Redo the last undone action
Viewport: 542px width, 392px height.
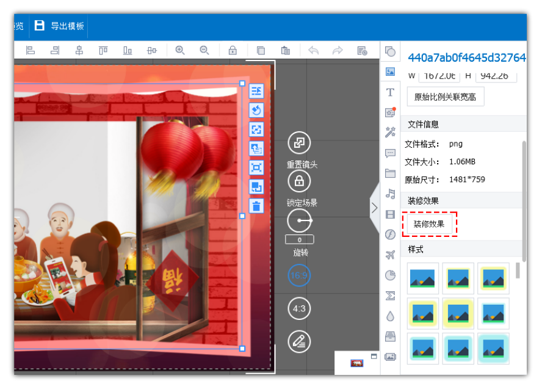pos(338,51)
